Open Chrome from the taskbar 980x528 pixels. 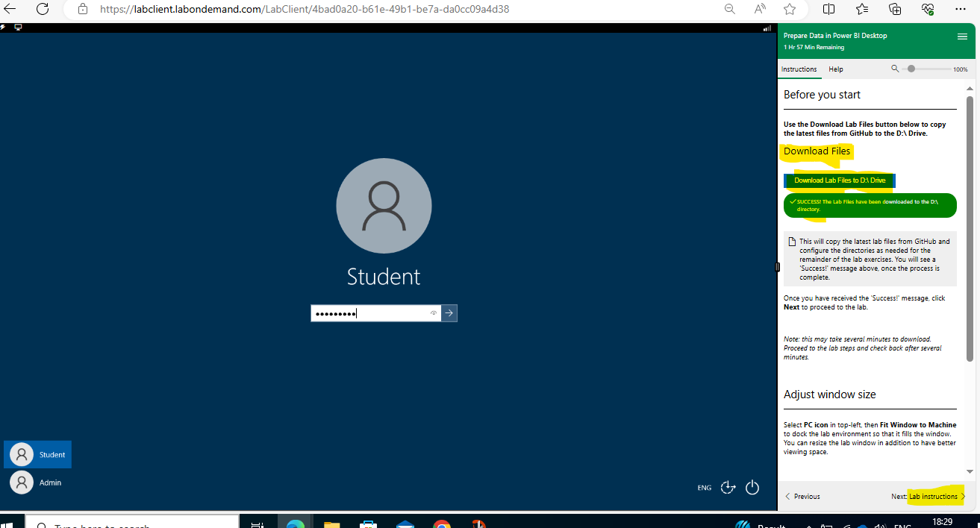(441, 524)
